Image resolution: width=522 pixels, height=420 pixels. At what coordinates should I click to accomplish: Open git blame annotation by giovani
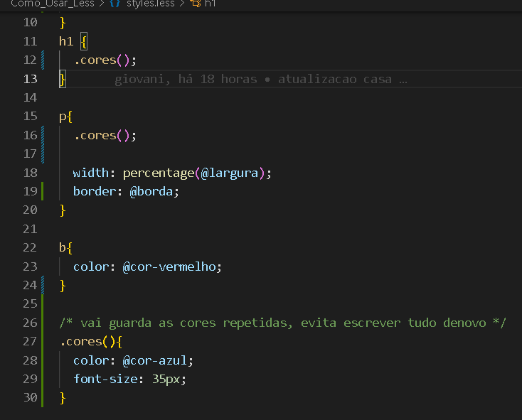(261, 80)
